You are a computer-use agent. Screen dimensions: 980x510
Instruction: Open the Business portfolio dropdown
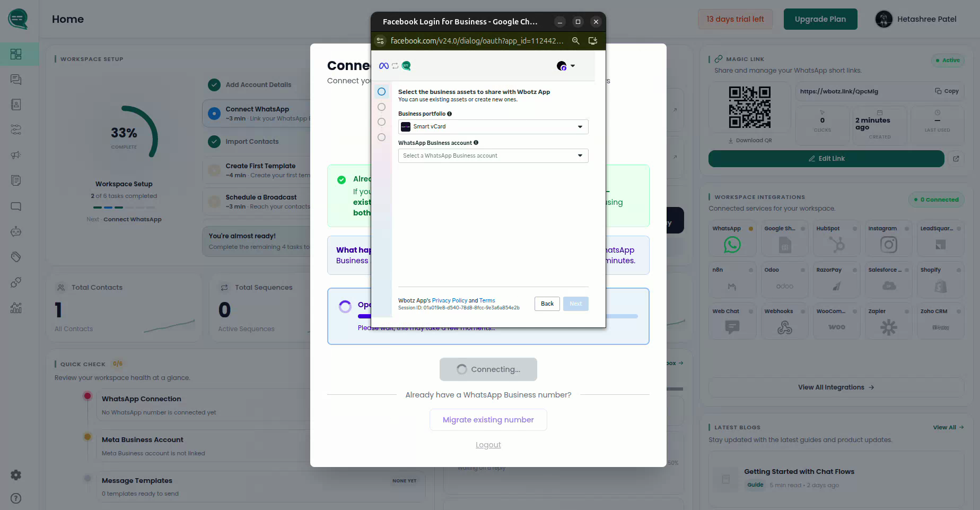(493, 127)
